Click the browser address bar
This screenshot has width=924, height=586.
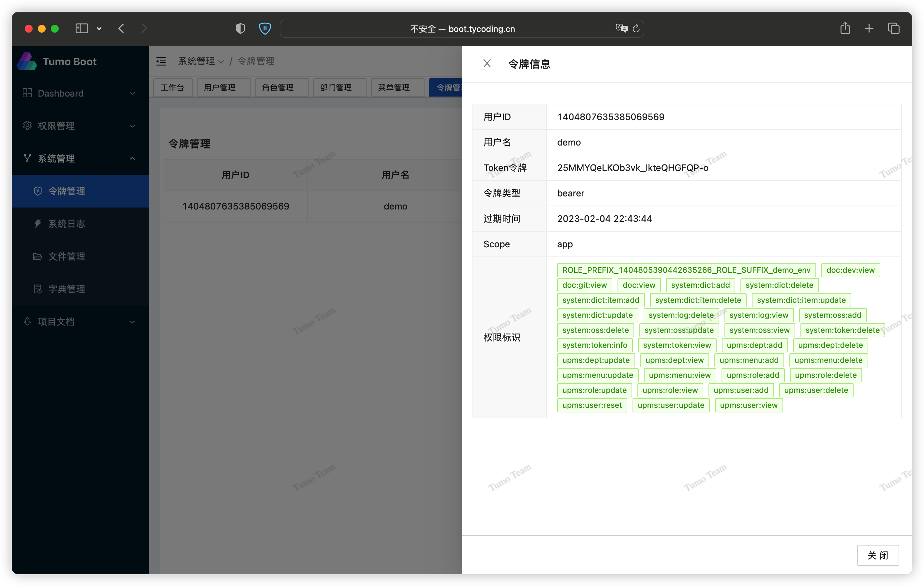pos(462,29)
